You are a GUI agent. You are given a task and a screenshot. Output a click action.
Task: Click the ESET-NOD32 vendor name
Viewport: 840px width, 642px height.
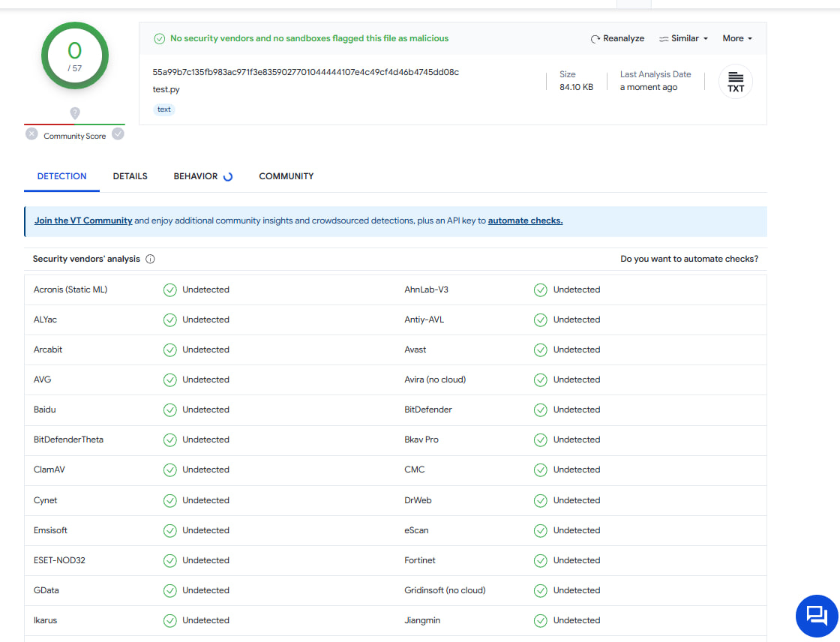click(59, 560)
